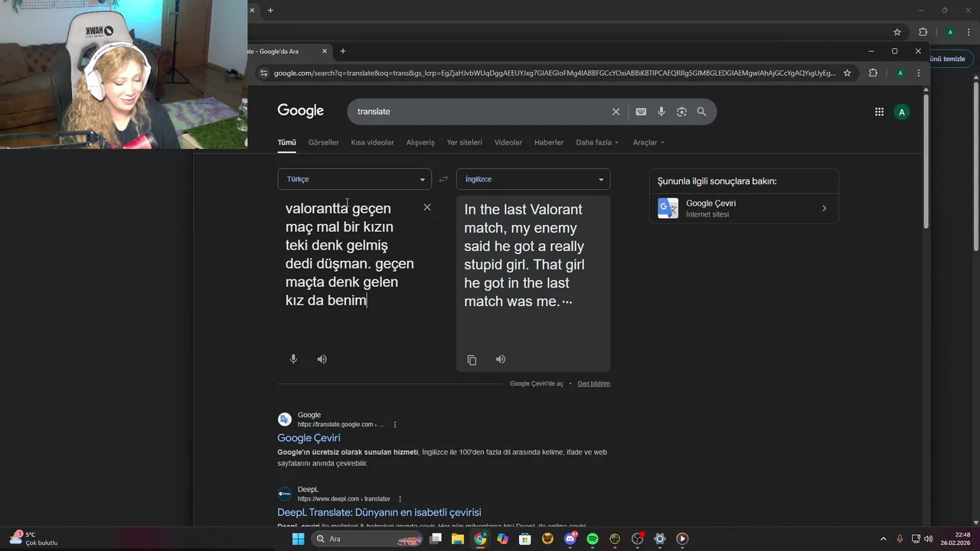Screen dimensions: 980x551
Task: Go to the Google logo homepage
Action: pyautogui.click(x=301, y=111)
